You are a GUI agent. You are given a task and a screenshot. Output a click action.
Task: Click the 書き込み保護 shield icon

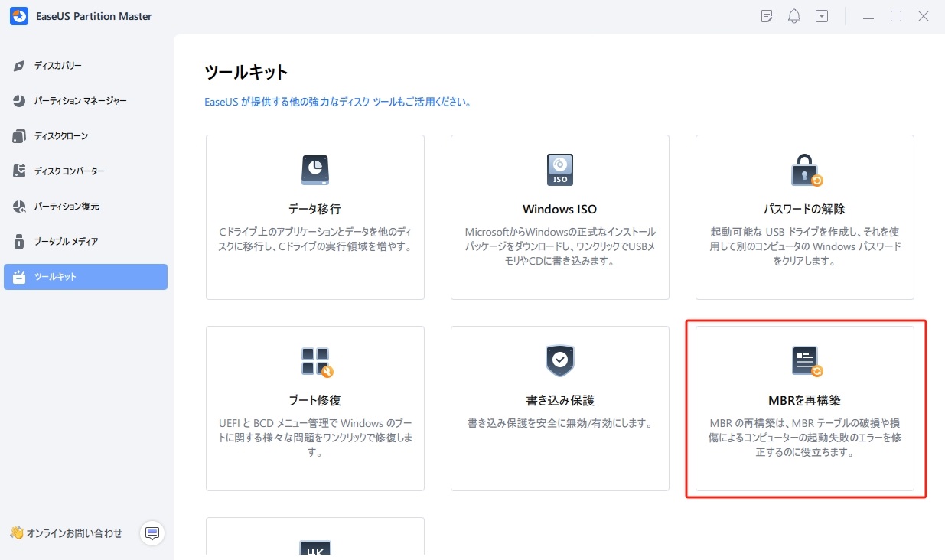pos(559,360)
